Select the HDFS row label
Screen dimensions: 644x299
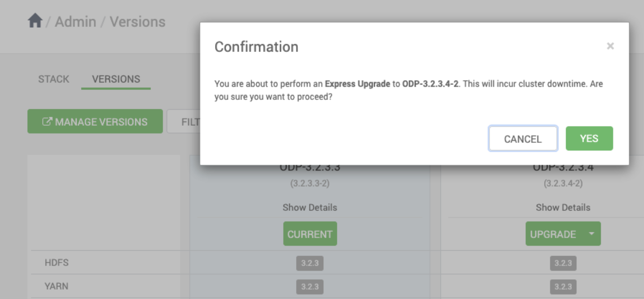56,263
